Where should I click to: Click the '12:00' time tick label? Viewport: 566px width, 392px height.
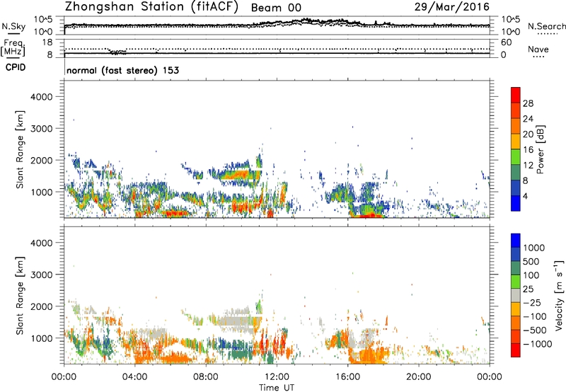coord(277,377)
